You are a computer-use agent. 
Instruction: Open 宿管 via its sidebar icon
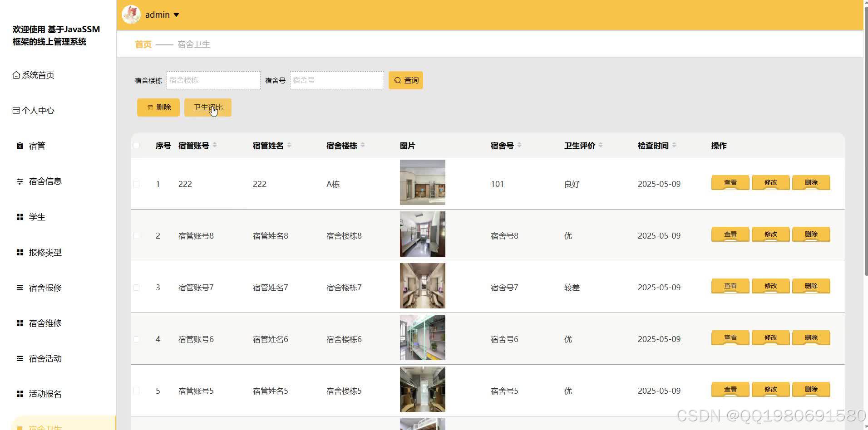pos(20,146)
